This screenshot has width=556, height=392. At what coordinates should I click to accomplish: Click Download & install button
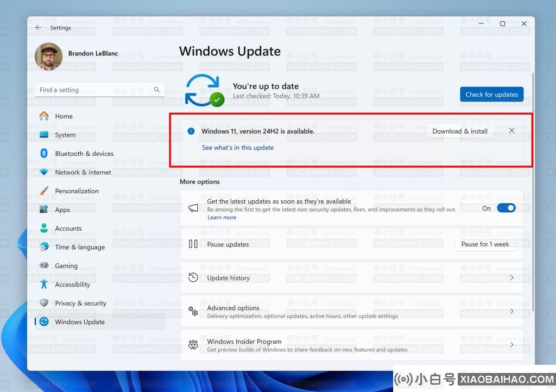pos(459,131)
